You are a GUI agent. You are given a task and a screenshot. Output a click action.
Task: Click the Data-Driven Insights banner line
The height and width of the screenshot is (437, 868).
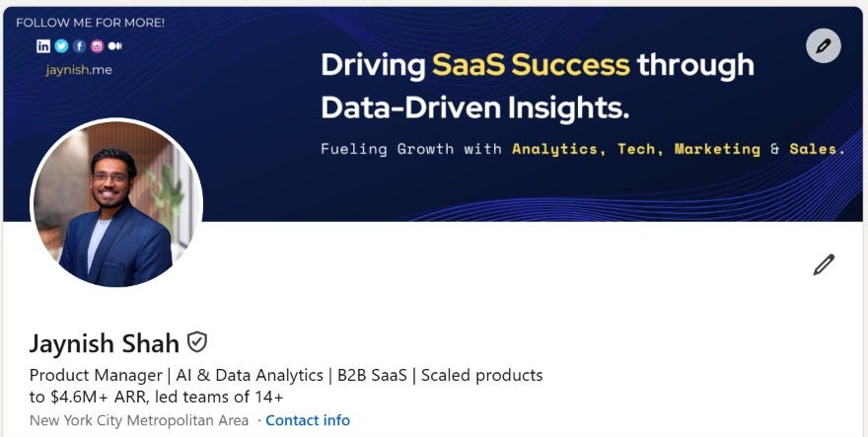click(475, 108)
